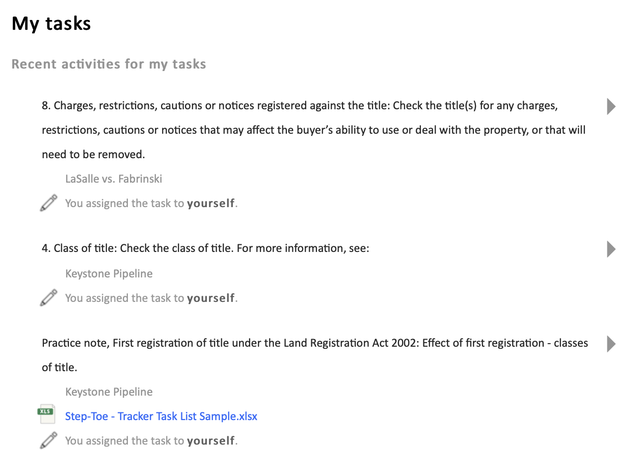The image size is (640, 458).
Task: Select the task 4 Class of title description
Action: click(x=205, y=249)
